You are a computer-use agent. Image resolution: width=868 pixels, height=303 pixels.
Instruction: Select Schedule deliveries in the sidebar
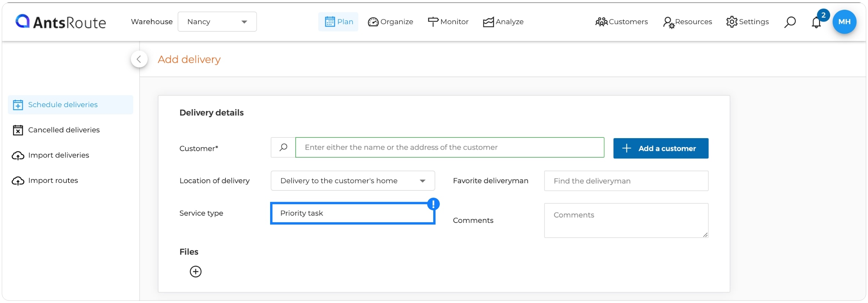coord(71,105)
